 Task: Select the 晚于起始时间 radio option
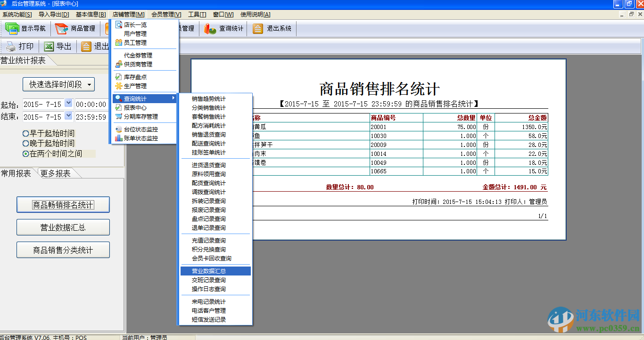point(26,143)
